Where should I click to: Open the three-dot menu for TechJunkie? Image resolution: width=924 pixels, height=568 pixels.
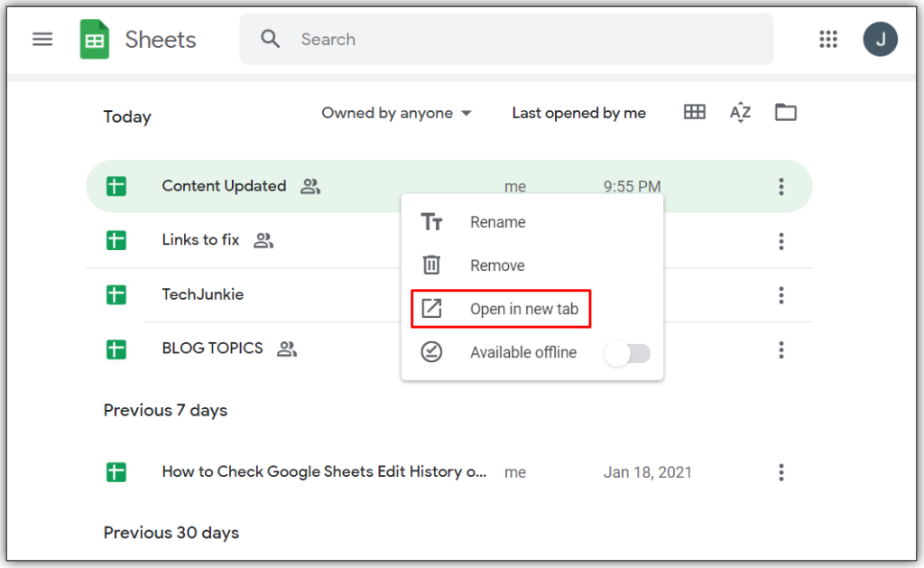[x=781, y=295]
